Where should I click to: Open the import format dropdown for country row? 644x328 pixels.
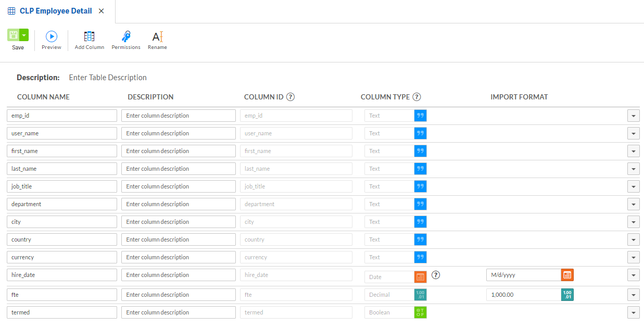pos(633,239)
